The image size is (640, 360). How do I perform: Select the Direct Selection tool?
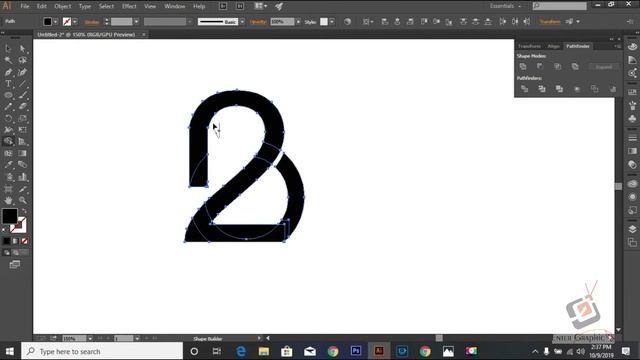[x=22, y=49]
